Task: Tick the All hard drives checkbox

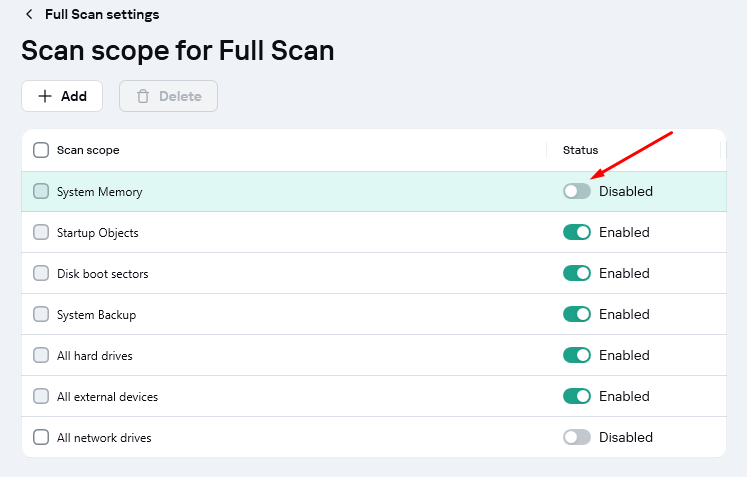Action: (41, 355)
